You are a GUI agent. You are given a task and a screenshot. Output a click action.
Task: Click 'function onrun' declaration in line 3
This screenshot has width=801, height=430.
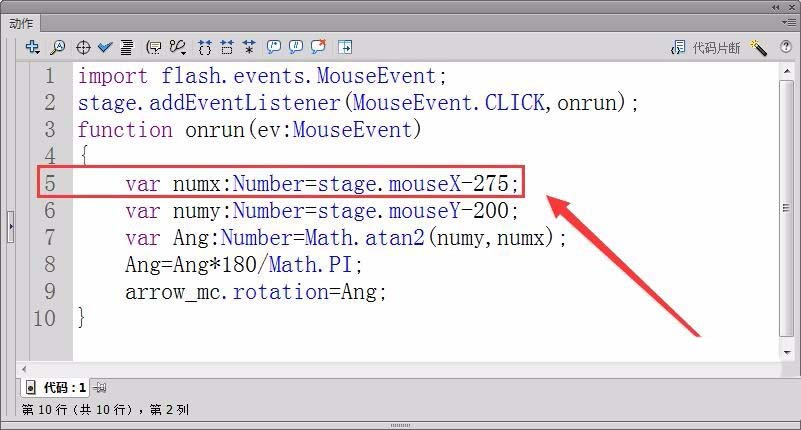[161, 130]
